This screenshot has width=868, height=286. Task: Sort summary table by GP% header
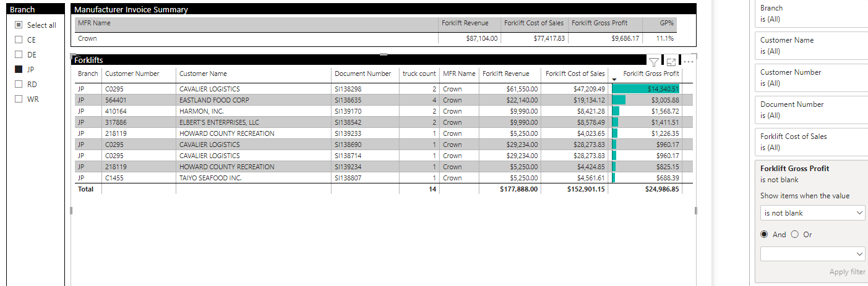point(667,23)
